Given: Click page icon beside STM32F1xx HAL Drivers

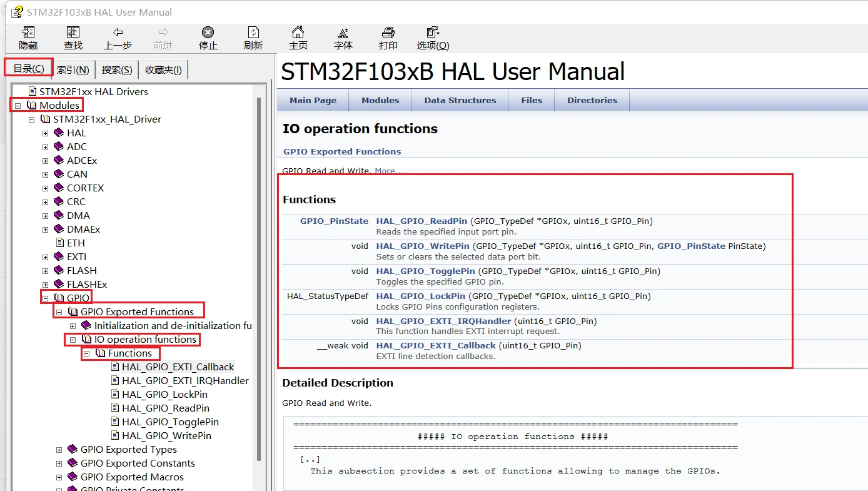Looking at the screenshot, I should click(x=33, y=91).
